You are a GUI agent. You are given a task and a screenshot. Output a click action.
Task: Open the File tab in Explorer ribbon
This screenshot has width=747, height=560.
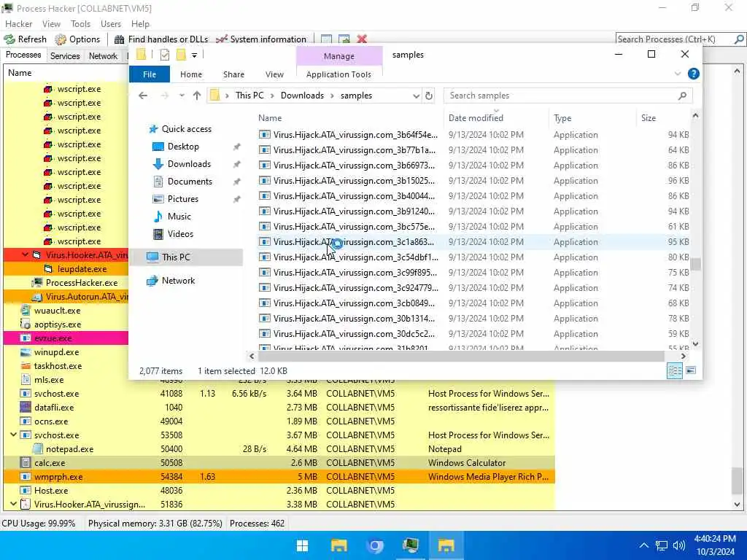tap(150, 74)
